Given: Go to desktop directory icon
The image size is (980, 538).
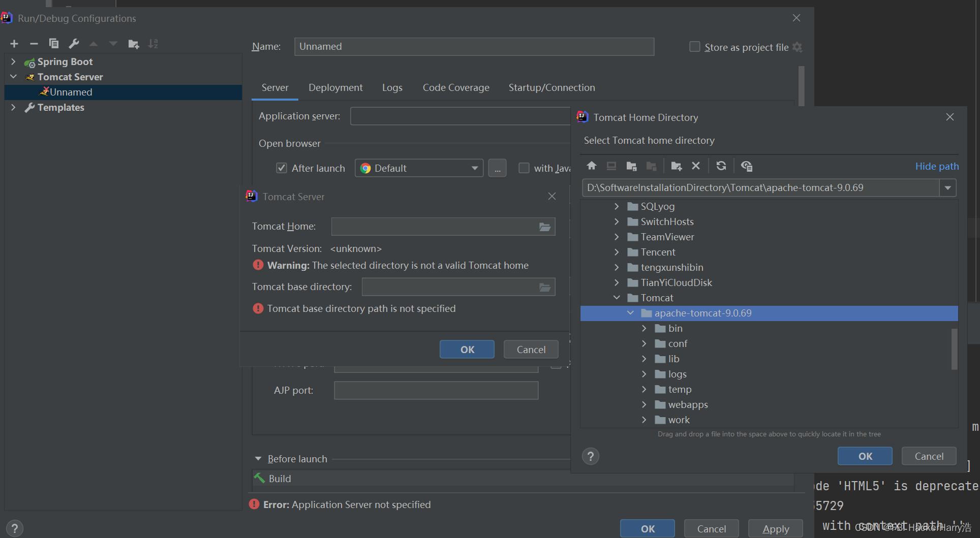Looking at the screenshot, I should pyautogui.click(x=611, y=166).
